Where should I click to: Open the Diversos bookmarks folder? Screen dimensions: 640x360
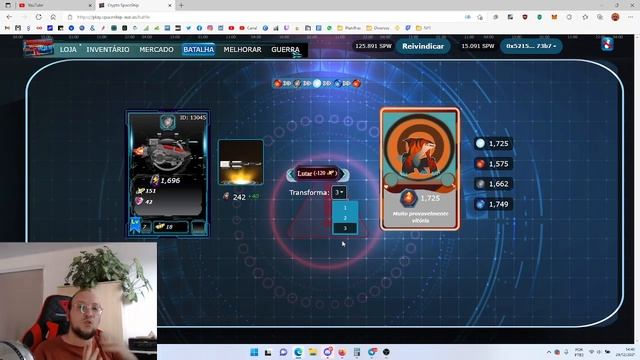click(378, 28)
